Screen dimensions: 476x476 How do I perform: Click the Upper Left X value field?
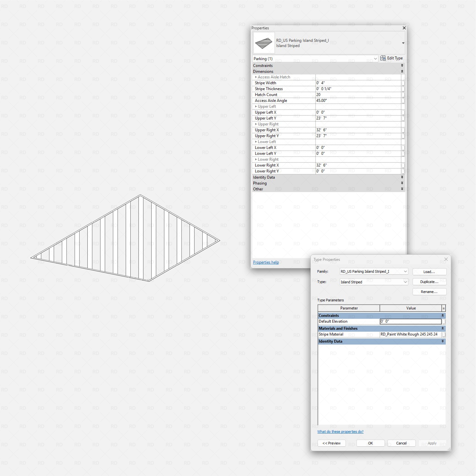(x=358, y=112)
